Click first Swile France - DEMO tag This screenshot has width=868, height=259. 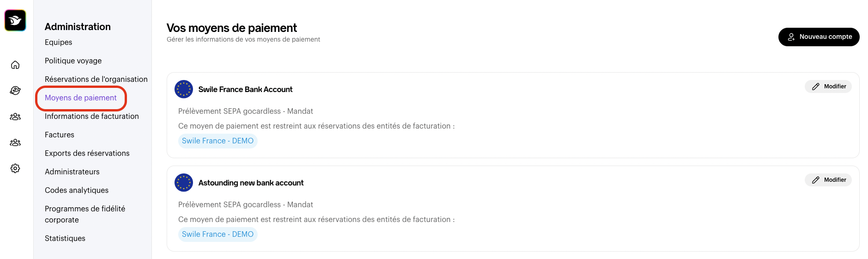click(218, 141)
